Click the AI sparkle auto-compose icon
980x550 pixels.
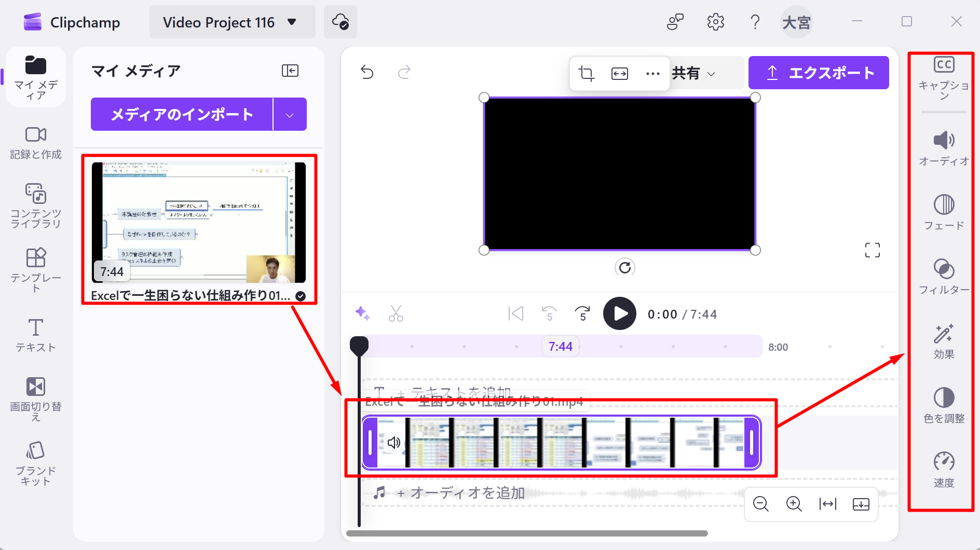pyautogui.click(x=362, y=313)
